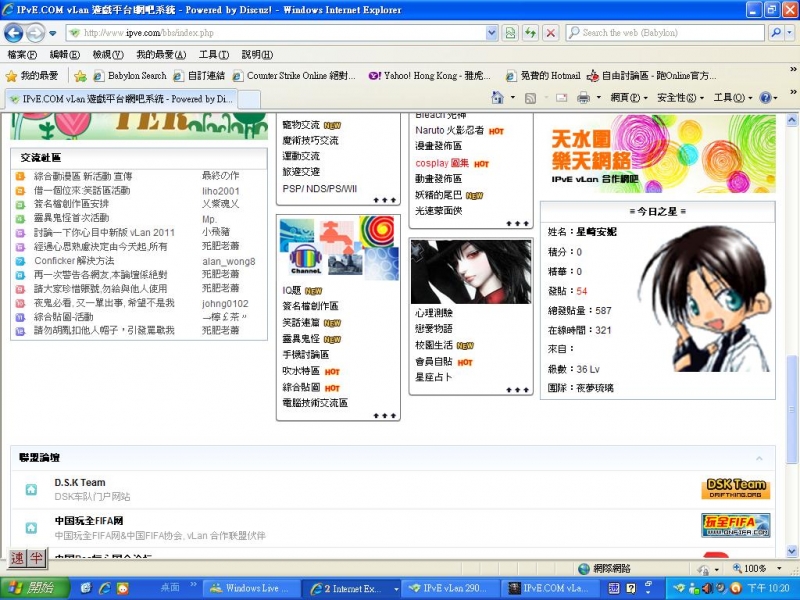Open the Yahoo! Hong Kong bookmark
Viewport: 800px width, 600px height.
coord(430,76)
